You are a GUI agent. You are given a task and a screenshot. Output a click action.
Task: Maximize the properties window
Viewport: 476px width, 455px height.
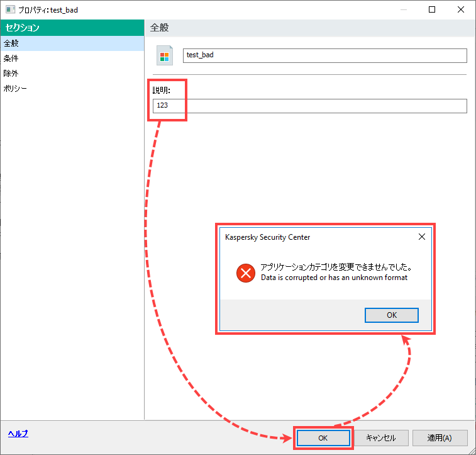432,9
